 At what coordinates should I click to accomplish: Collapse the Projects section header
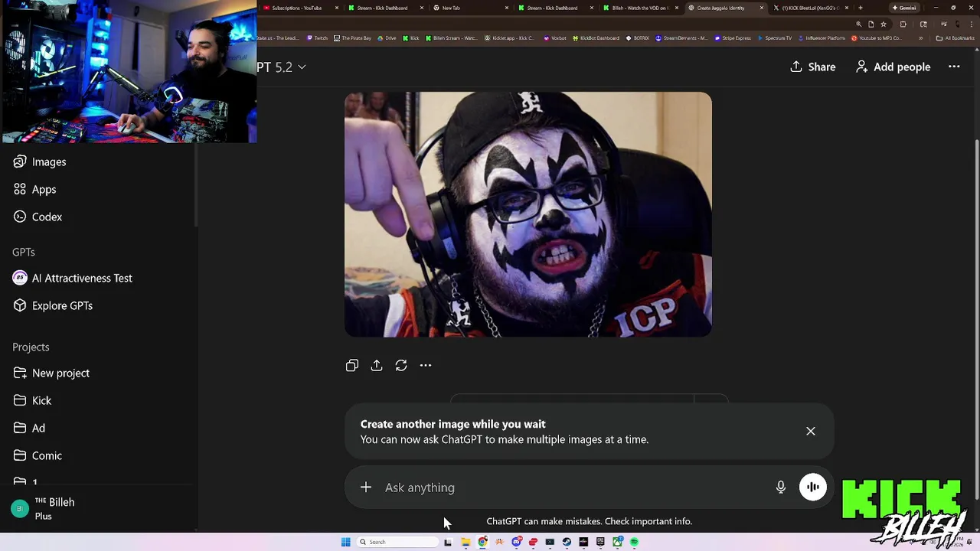point(31,347)
